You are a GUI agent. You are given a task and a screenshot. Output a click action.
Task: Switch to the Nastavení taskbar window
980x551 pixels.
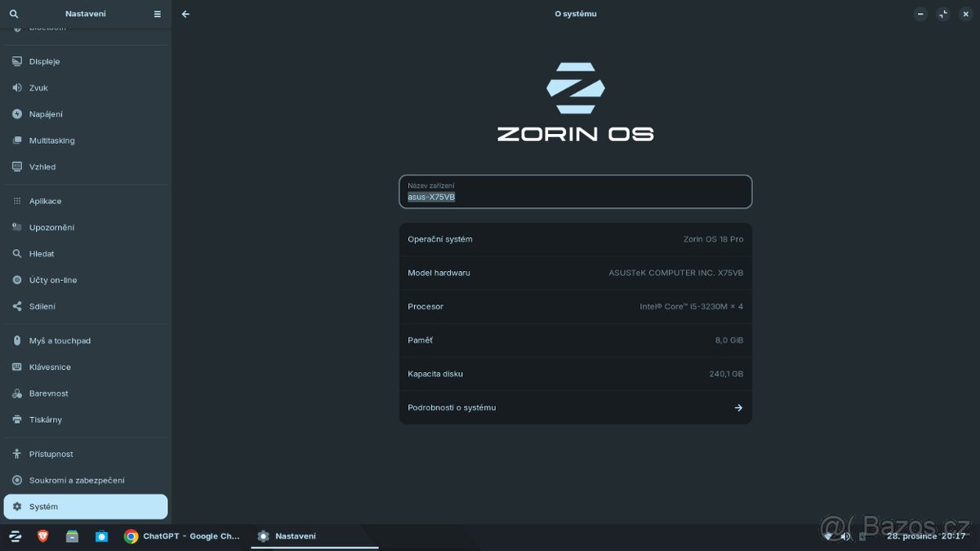coord(314,536)
